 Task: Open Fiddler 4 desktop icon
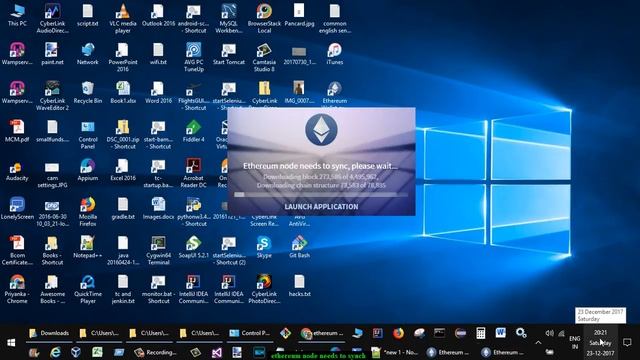pos(193,131)
